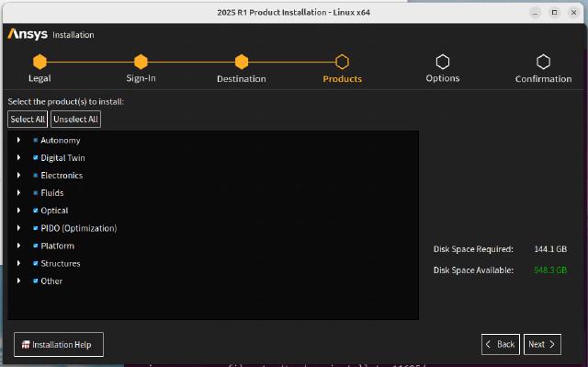588x367 pixels.
Task: Click the Sign-In step hexagon icon
Action: click(x=141, y=62)
